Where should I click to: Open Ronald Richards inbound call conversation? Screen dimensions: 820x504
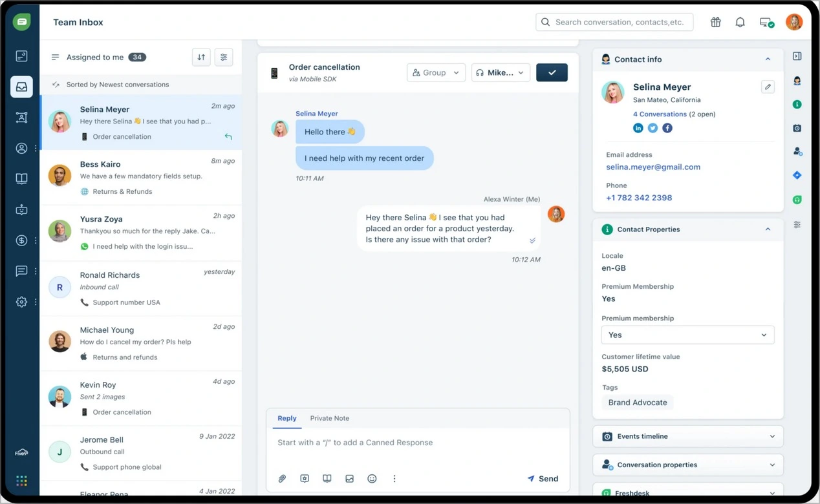(141, 288)
